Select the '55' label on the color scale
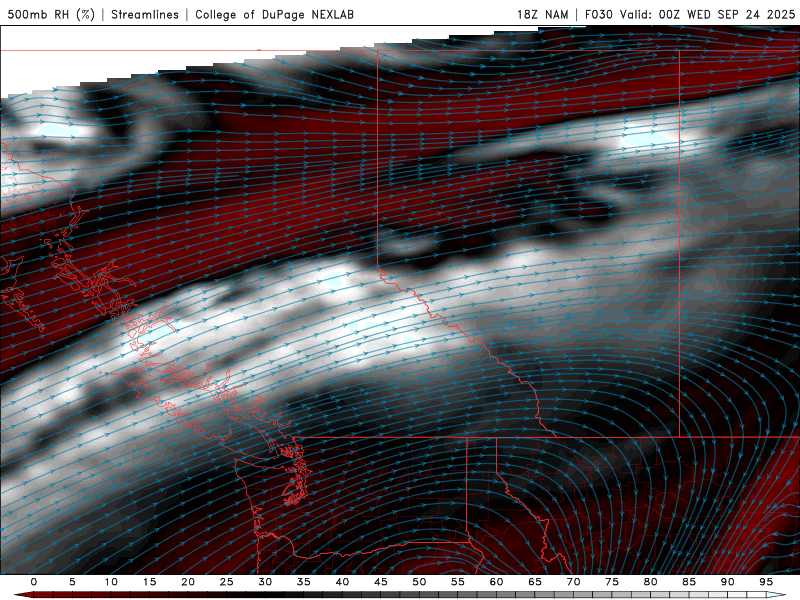The image size is (800, 600). tap(458, 582)
